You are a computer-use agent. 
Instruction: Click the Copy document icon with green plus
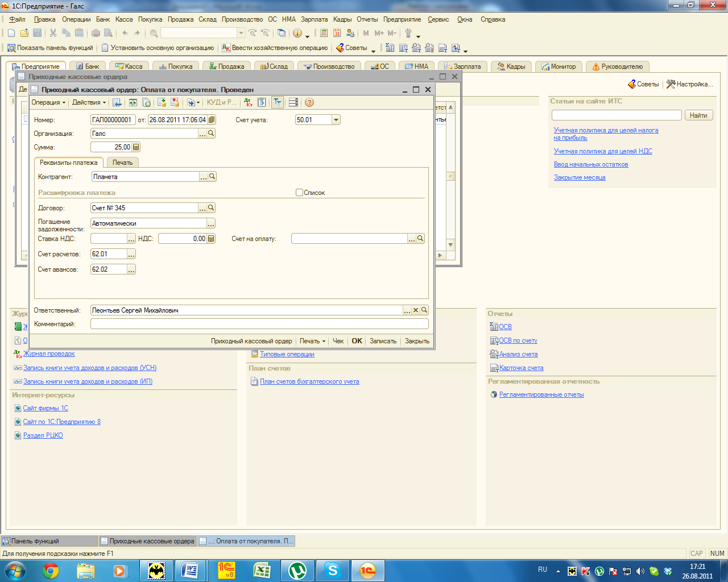[147, 102]
